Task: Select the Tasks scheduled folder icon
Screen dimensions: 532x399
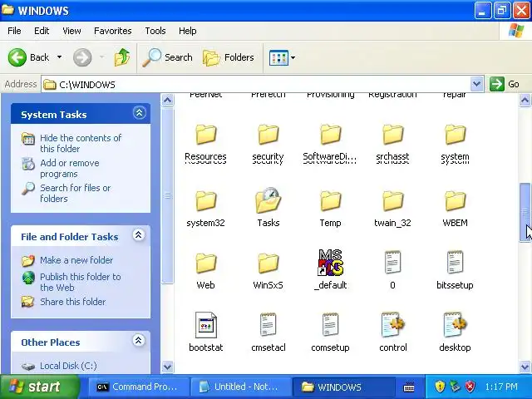Action: point(268,200)
